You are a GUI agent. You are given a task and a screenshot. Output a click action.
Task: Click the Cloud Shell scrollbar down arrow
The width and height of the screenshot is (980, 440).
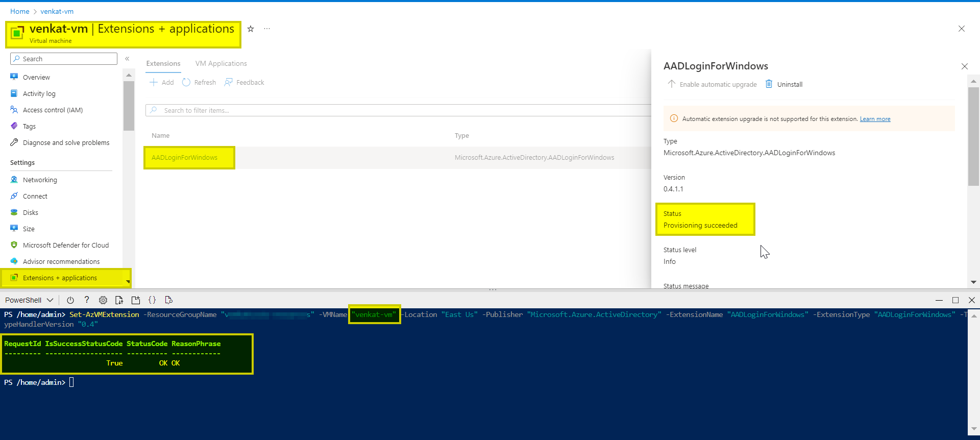tap(973, 429)
